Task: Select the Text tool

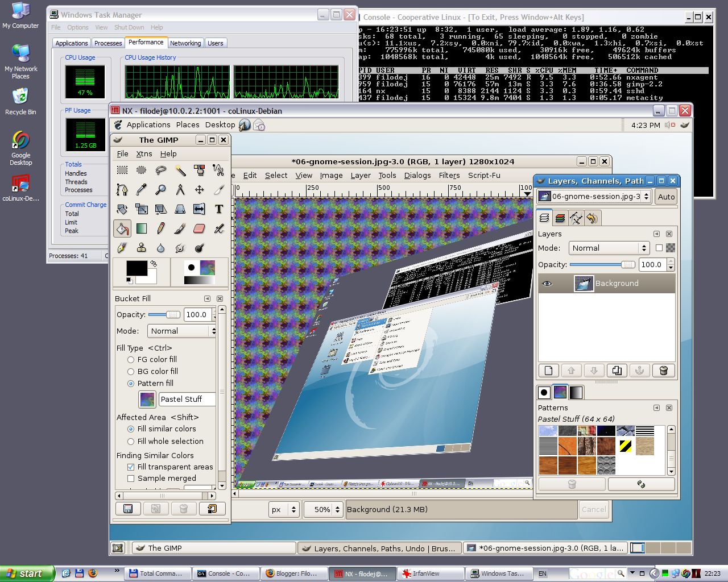Action: coord(218,209)
